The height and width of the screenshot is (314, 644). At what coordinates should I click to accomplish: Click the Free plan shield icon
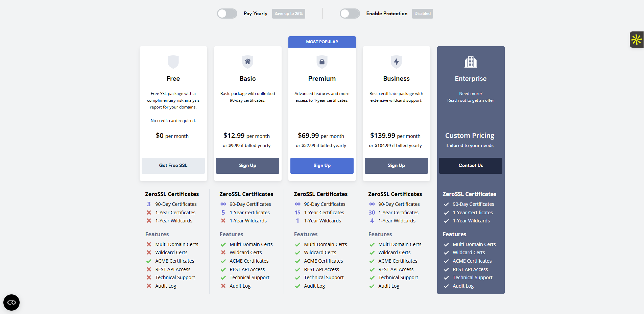click(x=173, y=62)
